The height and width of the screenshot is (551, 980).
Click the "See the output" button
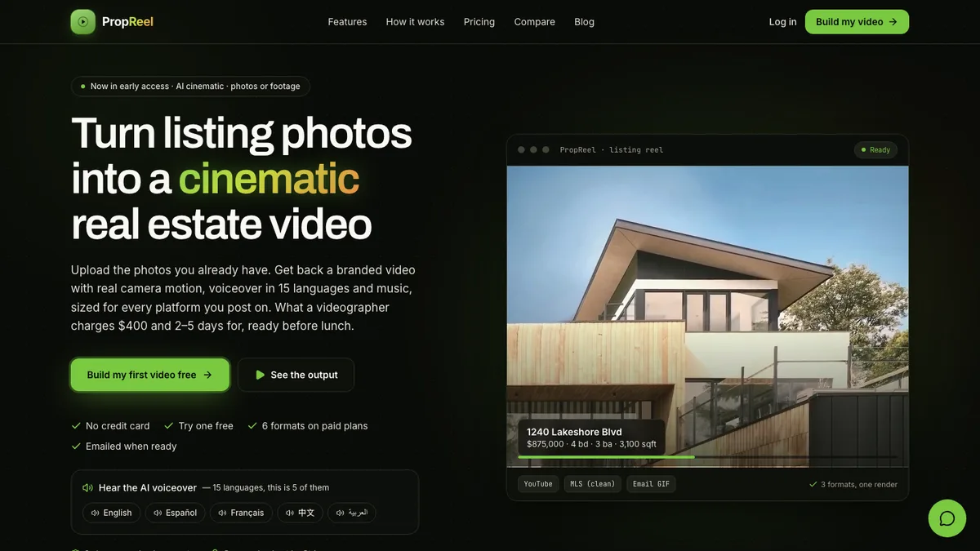296,375
